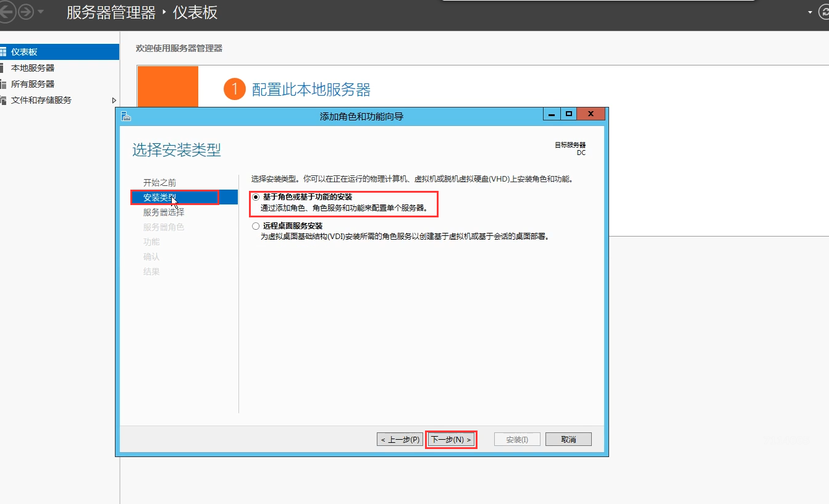This screenshot has width=829, height=504.
Task: Maximize the 添加角色和功能向导 window
Action: click(568, 114)
